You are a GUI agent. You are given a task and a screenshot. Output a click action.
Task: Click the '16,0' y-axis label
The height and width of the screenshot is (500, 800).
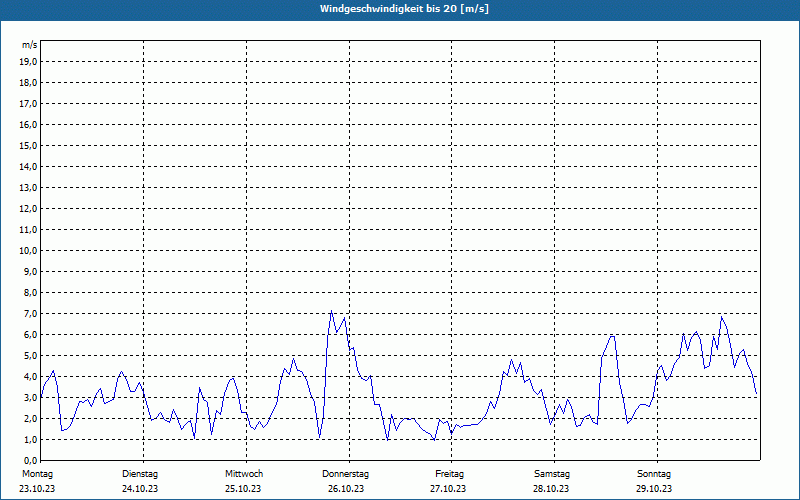pos(27,124)
